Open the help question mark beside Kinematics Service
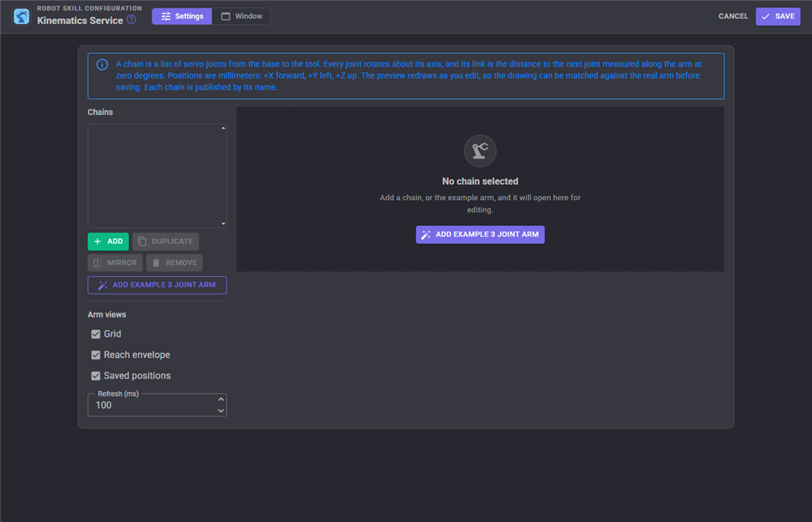 point(132,20)
